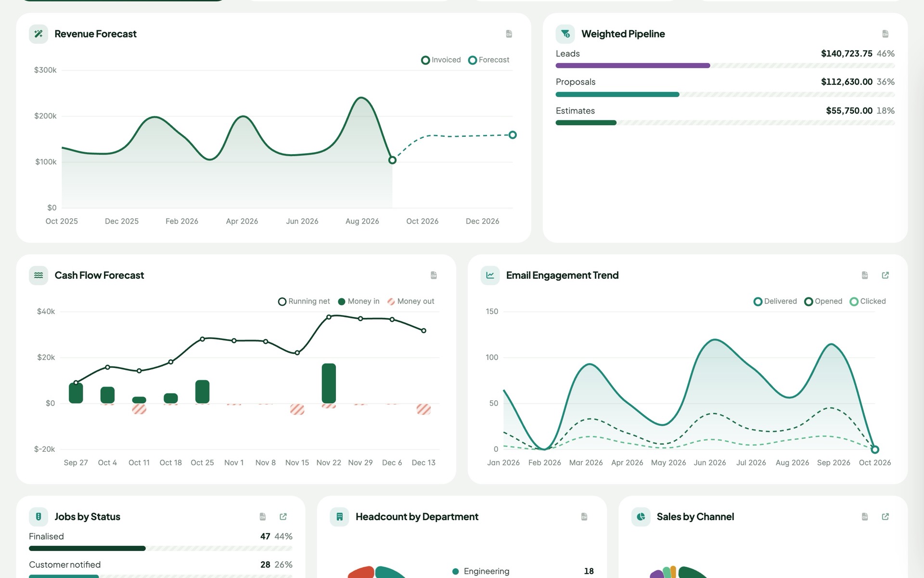Click the Headcount by Department building icon
Screen dimensions: 924x578
click(x=339, y=516)
